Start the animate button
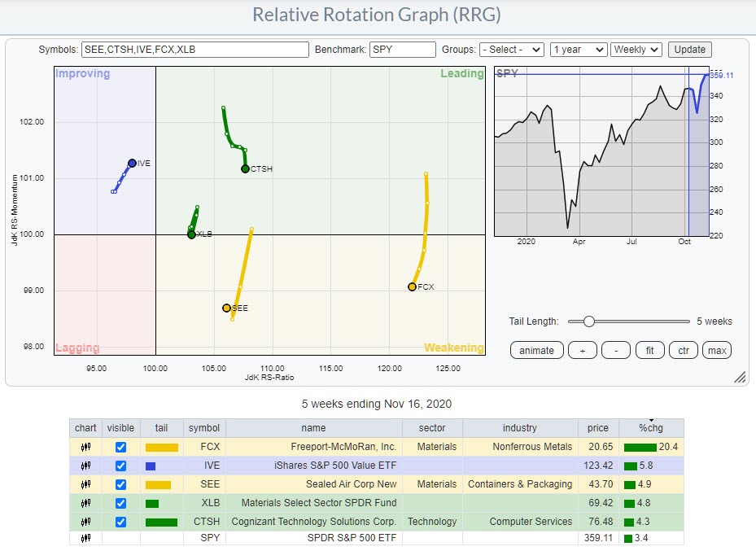The width and height of the screenshot is (756, 551). click(536, 351)
